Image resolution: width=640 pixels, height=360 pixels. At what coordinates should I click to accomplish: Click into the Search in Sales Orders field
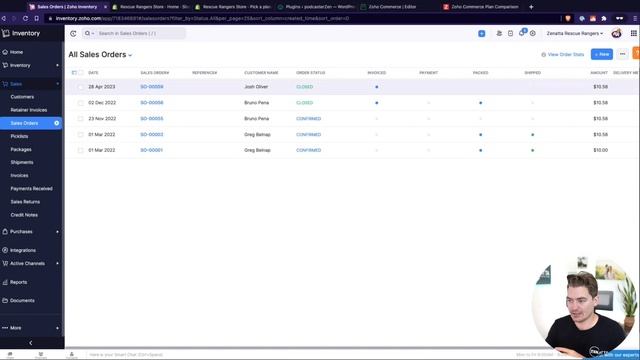[141, 33]
